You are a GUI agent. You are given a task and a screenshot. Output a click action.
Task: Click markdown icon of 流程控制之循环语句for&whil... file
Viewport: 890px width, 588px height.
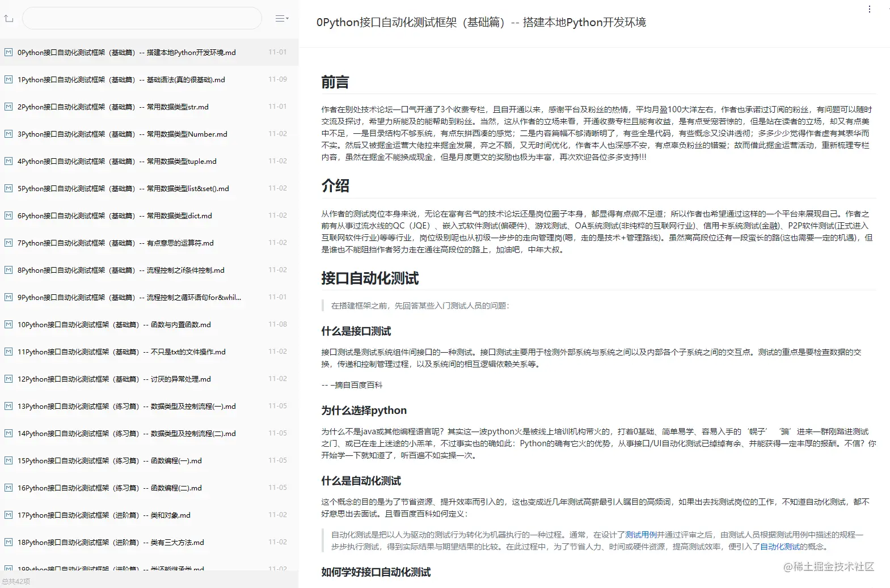pyautogui.click(x=9, y=297)
